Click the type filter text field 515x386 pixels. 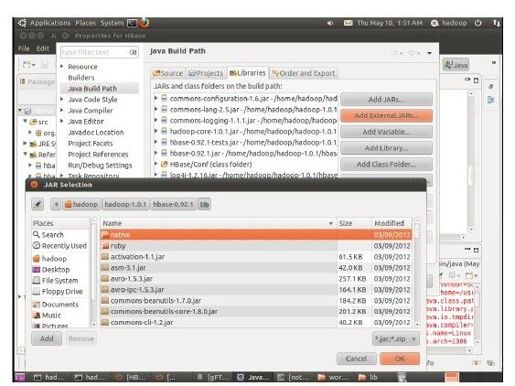pyautogui.click(x=99, y=52)
